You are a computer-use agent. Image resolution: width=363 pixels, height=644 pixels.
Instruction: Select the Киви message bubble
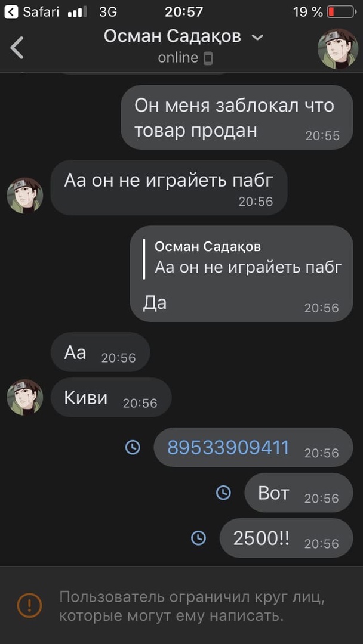click(111, 397)
